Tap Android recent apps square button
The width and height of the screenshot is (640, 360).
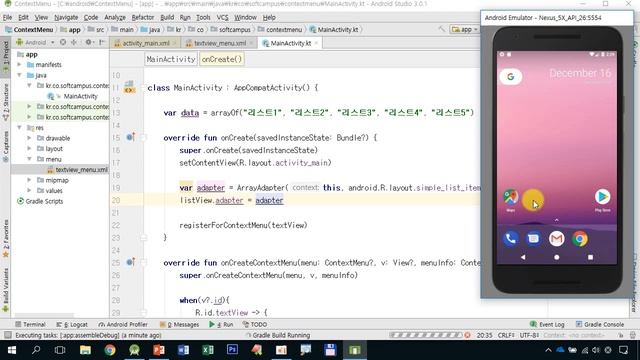(x=590, y=257)
